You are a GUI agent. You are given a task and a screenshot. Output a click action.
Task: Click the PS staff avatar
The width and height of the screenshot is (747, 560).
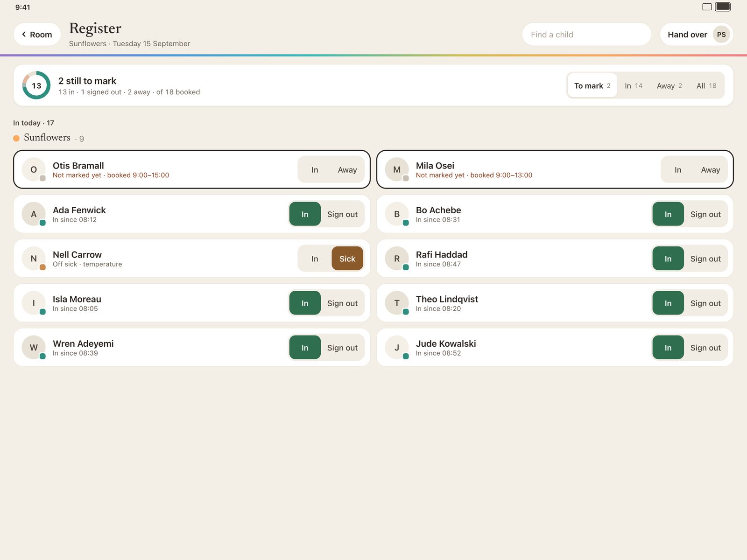coord(721,35)
